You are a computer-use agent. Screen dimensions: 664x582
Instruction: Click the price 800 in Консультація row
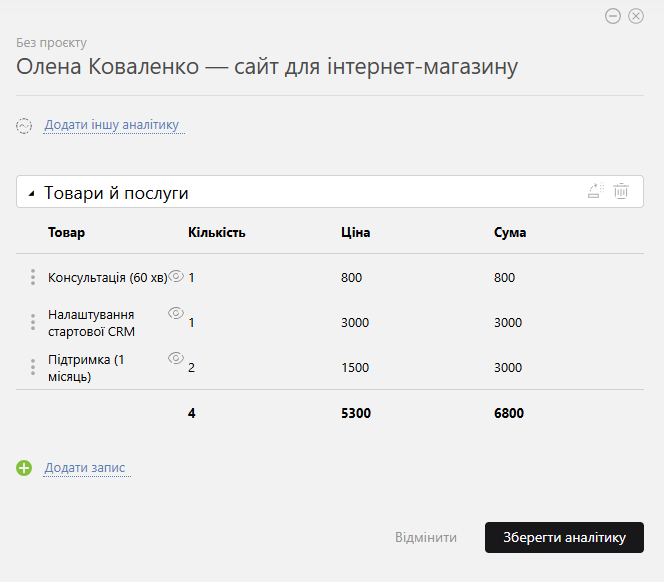[x=351, y=277]
